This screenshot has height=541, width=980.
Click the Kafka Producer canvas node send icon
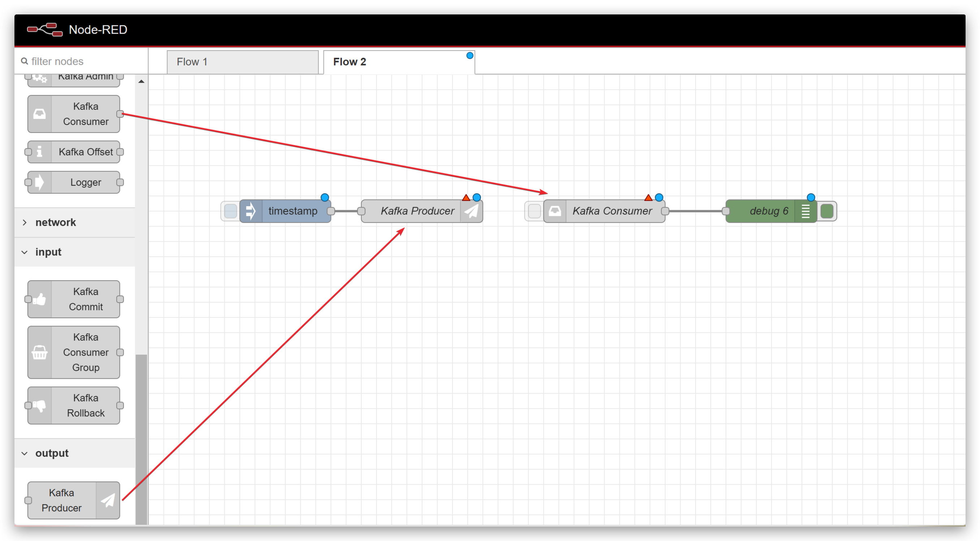click(471, 211)
